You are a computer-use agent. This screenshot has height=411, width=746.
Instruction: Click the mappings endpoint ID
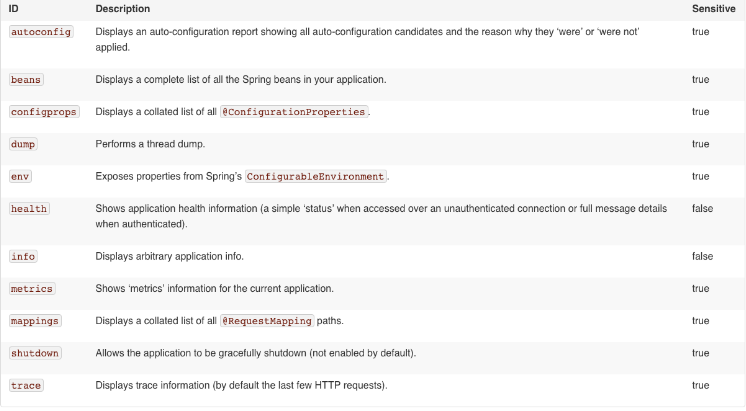point(35,321)
